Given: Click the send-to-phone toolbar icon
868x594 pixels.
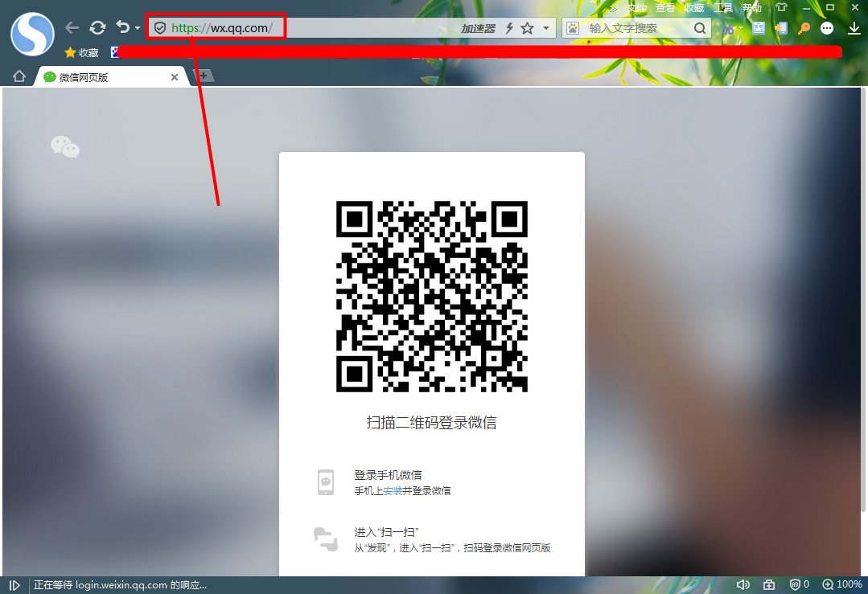Looking at the screenshot, I should [781, 28].
